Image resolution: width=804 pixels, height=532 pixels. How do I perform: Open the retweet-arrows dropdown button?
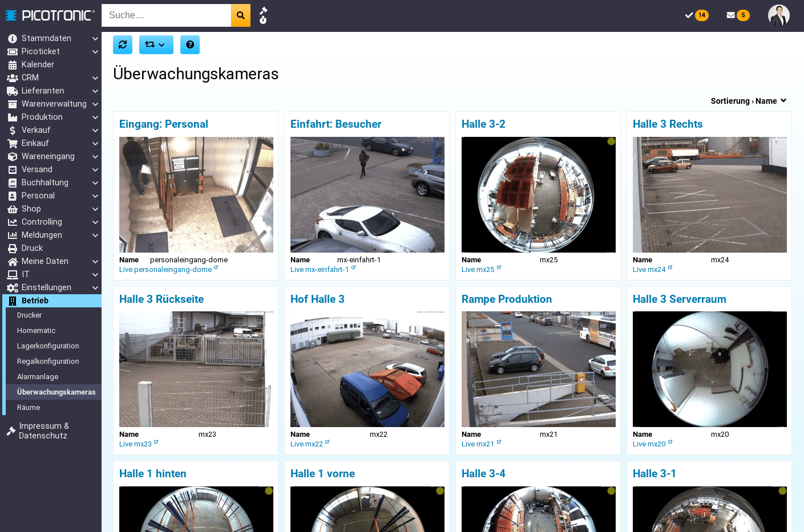click(x=156, y=44)
